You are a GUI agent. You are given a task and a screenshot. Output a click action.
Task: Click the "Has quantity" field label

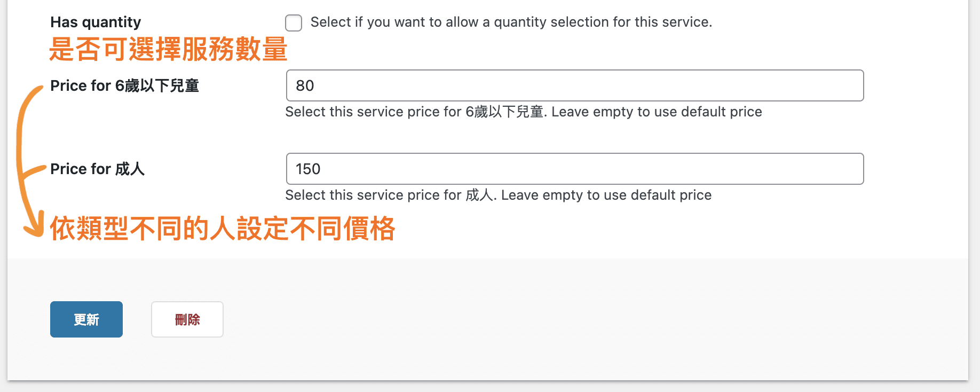tap(96, 22)
